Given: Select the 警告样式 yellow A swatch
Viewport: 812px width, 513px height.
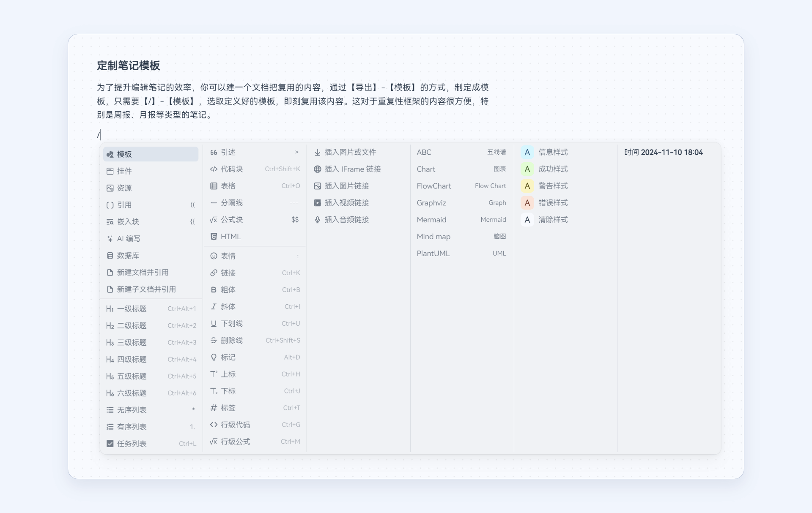Looking at the screenshot, I should 527,186.
